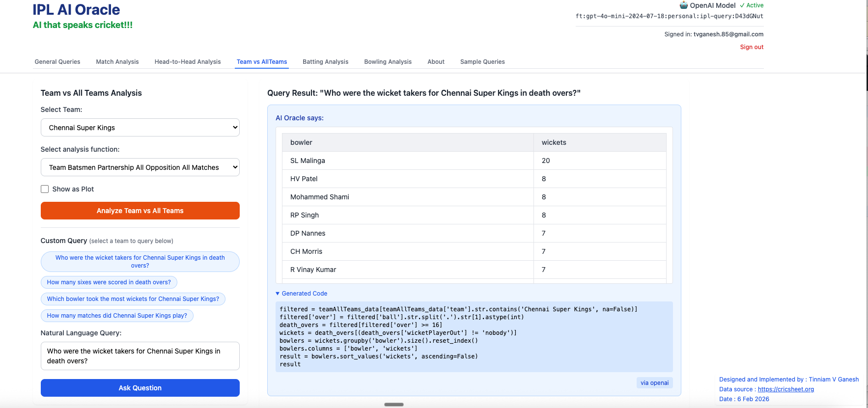Click the via openai badge
This screenshot has height=408, width=868.
pos(654,383)
